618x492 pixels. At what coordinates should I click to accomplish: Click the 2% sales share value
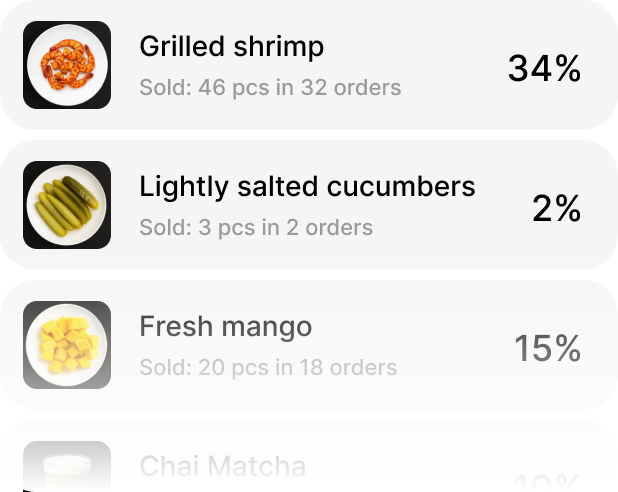556,209
